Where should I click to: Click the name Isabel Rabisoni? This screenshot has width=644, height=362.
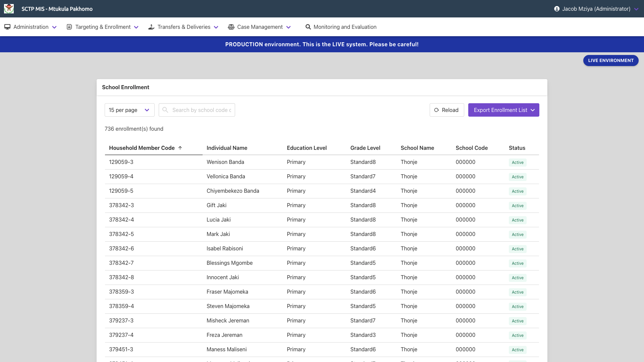(x=225, y=248)
